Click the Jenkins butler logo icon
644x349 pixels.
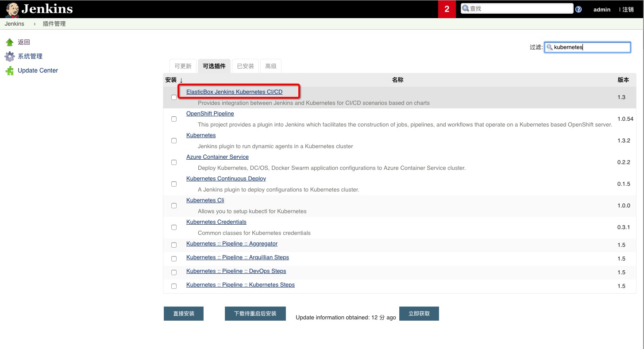click(x=12, y=9)
